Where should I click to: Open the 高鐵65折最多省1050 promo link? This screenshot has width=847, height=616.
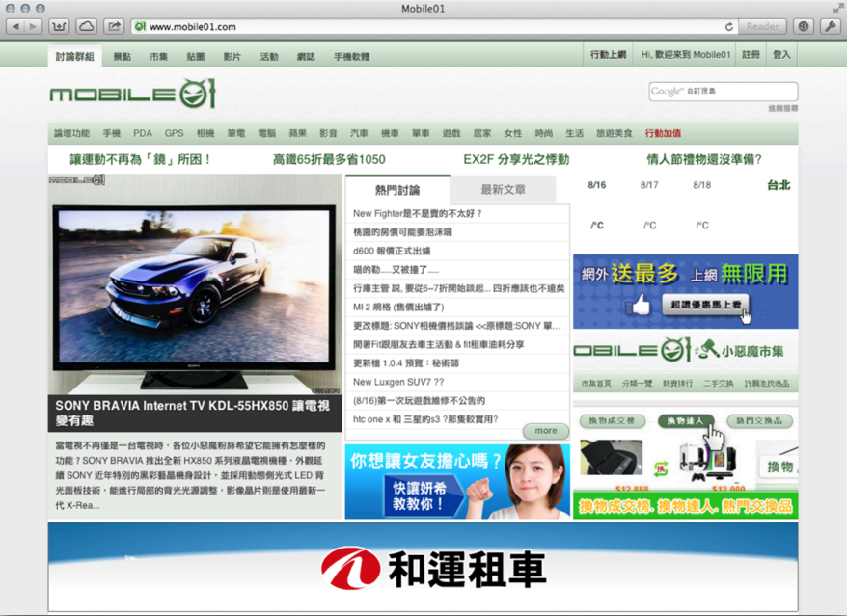(329, 159)
